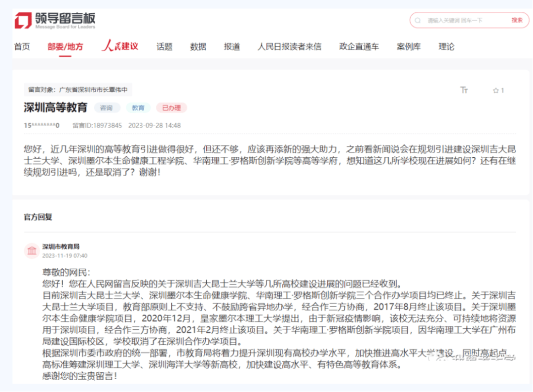
Task: Visit the 政企直通车 section
Action: coord(359,46)
